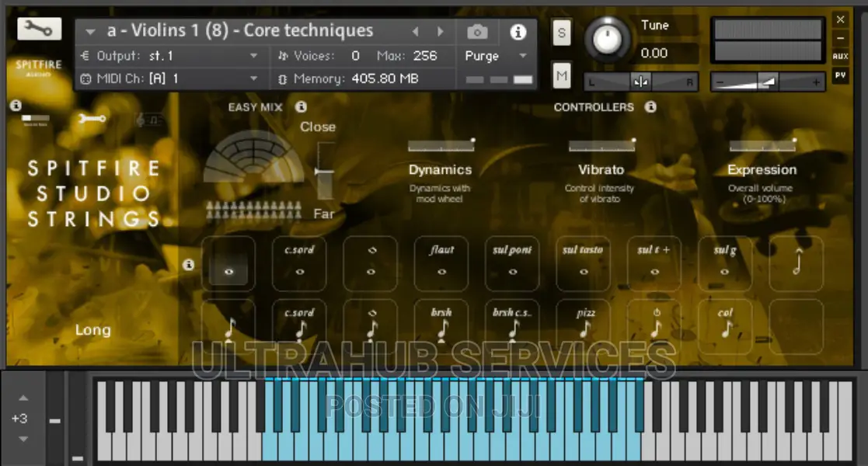Open the expert view wrench icon
This screenshot has height=466, width=868.
pyautogui.click(x=92, y=118)
